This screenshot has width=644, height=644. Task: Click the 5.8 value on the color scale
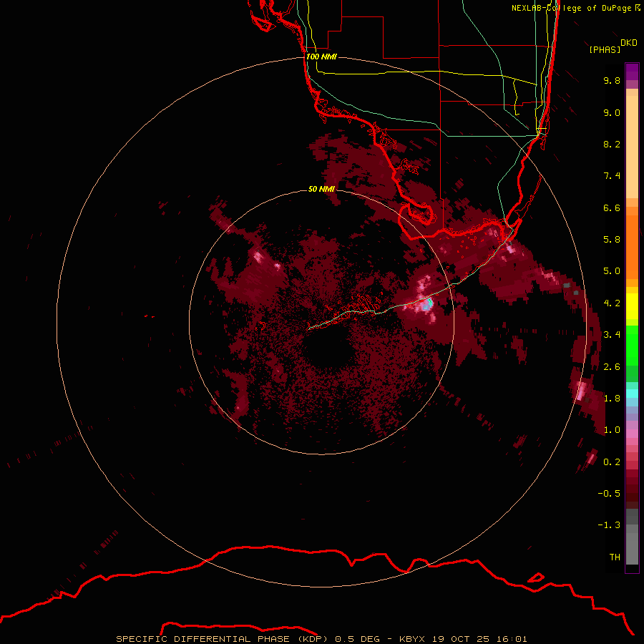612,240
